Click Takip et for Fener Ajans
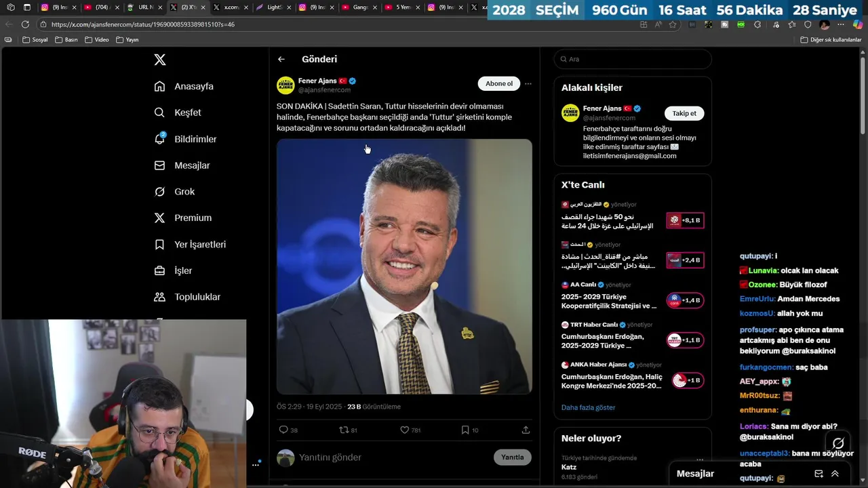This screenshot has height=488, width=868. (x=684, y=113)
